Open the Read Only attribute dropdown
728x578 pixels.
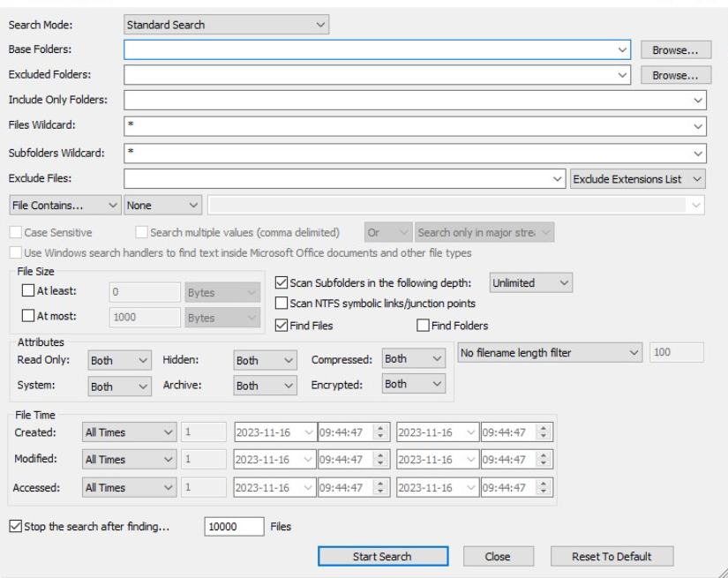click(x=120, y=360)
